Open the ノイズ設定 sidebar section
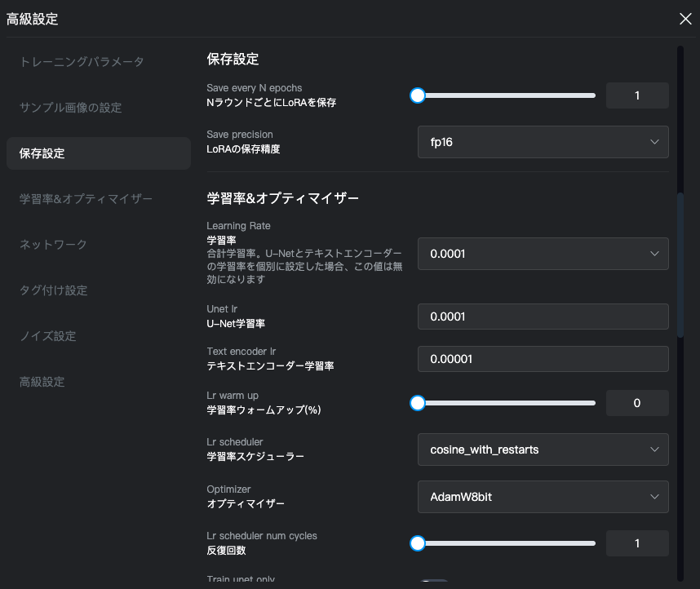700x589 pixels. pyautogui.click(x=48, y=336)
